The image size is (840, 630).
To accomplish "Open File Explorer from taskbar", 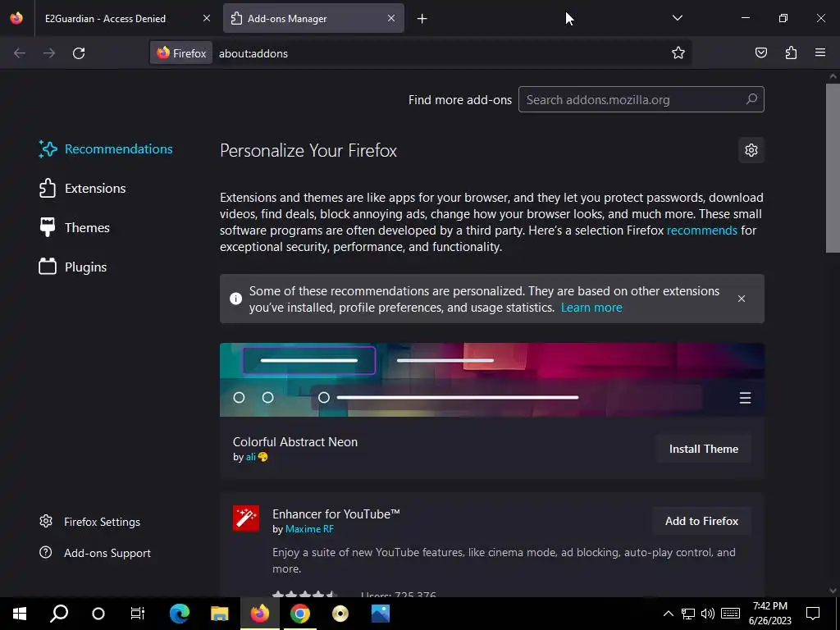I will pos(220,614).
